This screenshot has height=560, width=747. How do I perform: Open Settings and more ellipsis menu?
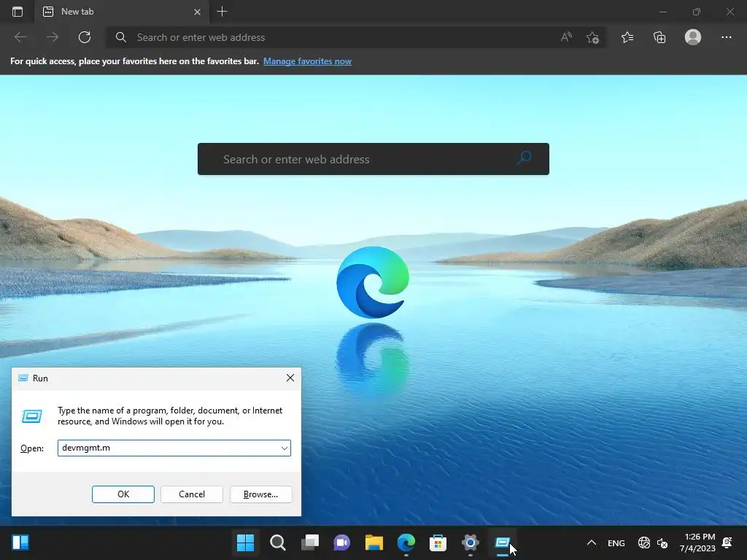(x=726, y=37)
